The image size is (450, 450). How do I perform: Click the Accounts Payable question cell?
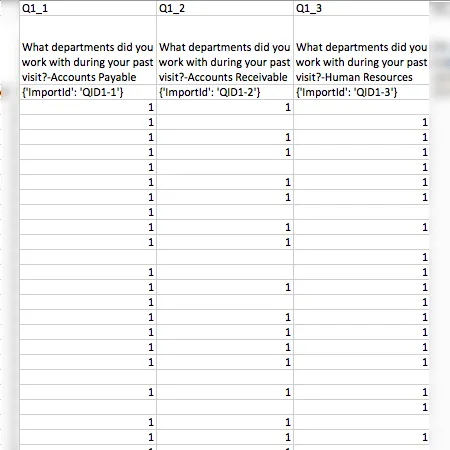click(x=88, y=50)
